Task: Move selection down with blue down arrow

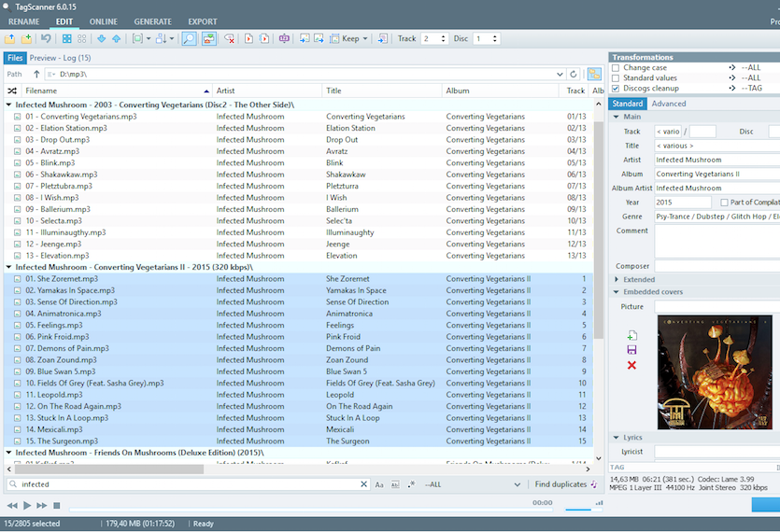Action: (x=102, y=38)
